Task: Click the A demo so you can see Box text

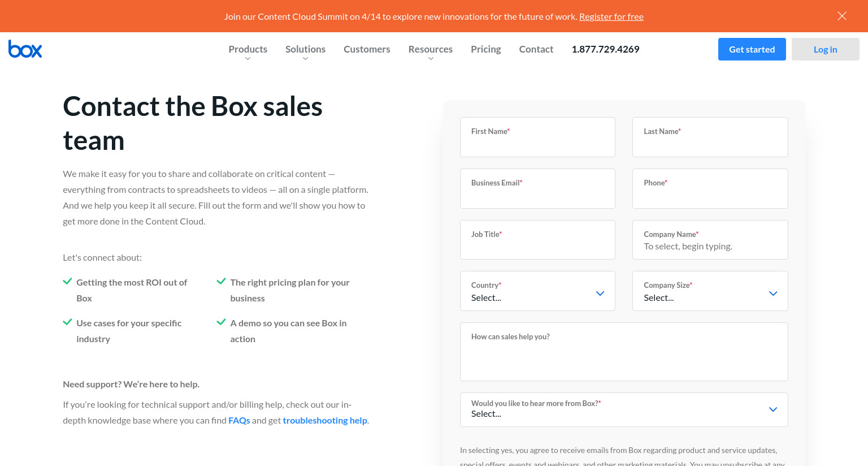Action: [x=288, y=331]
